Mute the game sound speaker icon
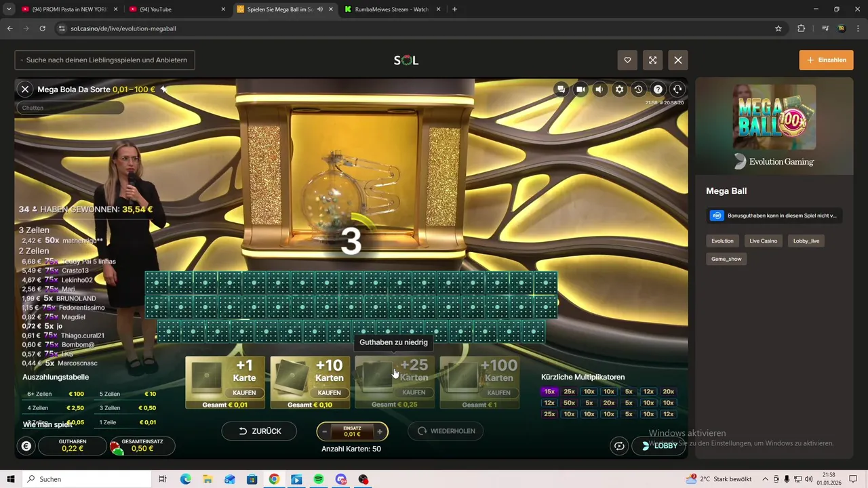This screenshot has height=488, width=868. click(x=599, y=89)
